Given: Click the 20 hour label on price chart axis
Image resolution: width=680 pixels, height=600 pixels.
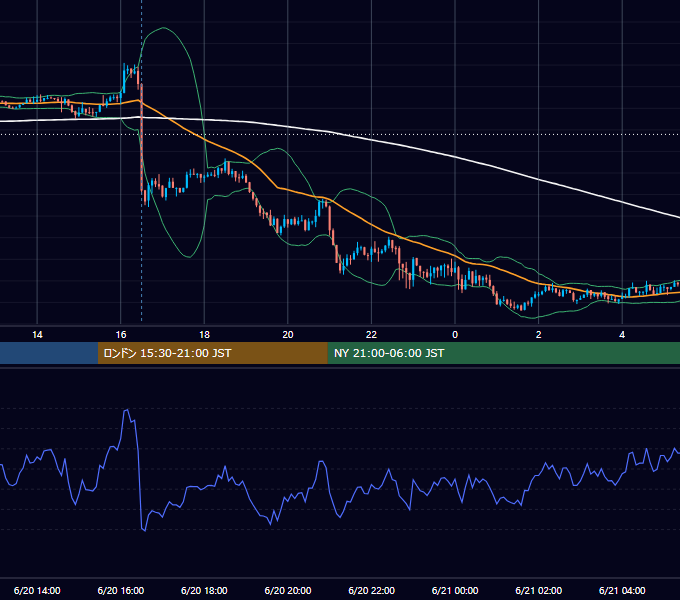Looking at the screenshot, I should (x=288, y=335).
